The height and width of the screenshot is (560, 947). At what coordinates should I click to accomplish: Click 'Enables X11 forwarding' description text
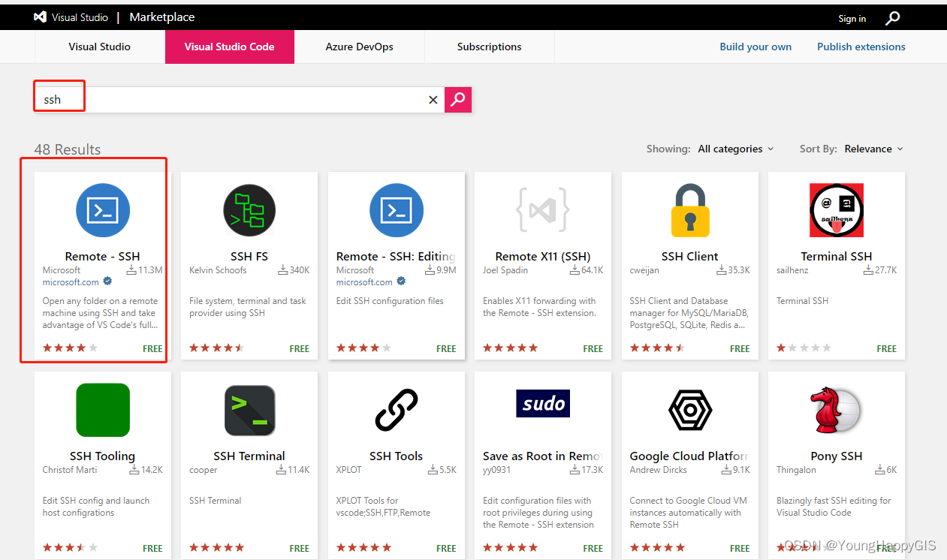point(539,307)
